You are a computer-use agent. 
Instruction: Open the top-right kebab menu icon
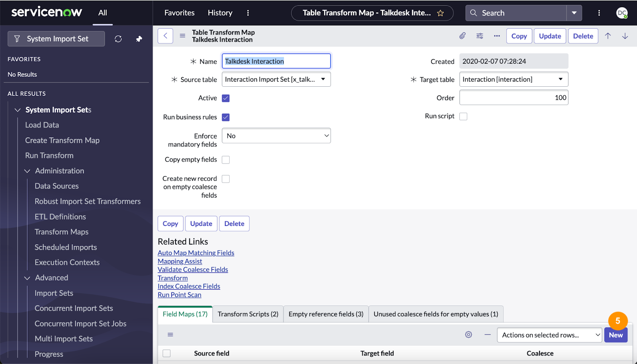(599, 13)
